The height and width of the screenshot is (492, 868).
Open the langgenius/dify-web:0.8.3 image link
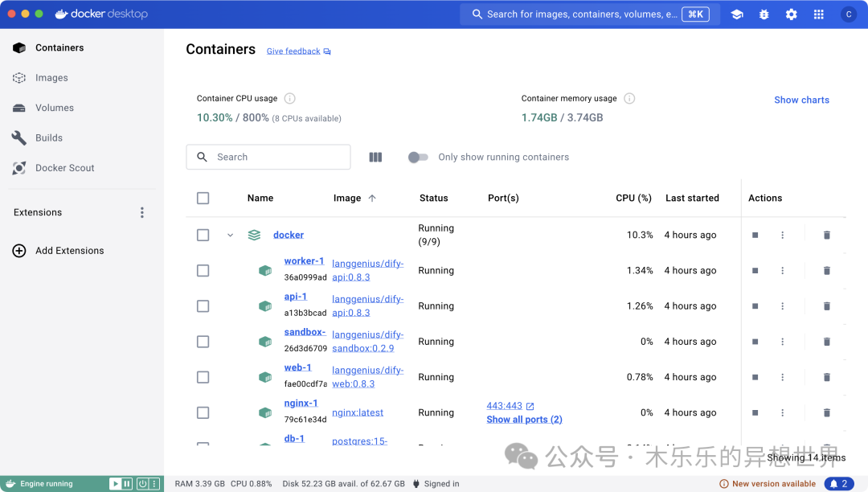[x=367, y=377]
